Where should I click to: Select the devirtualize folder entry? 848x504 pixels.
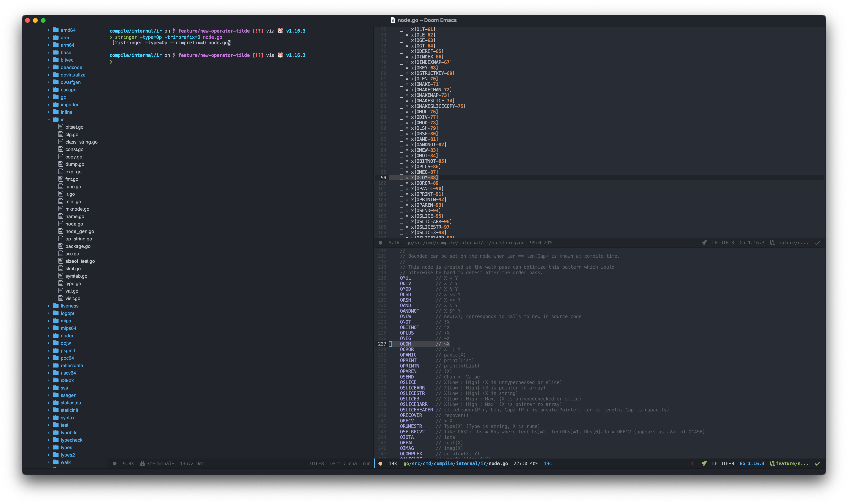pos(73,75)
